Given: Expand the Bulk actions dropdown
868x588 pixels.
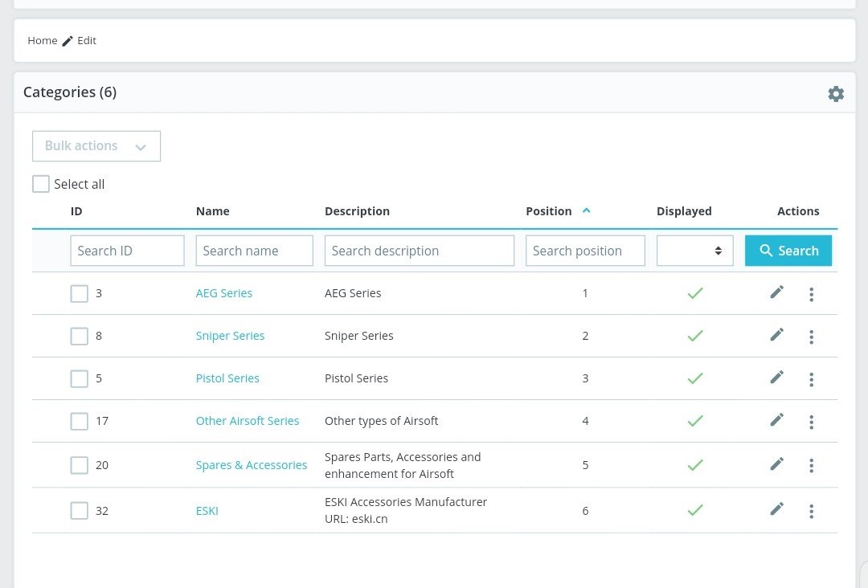Looking at the screenshot, I should (96, 146).
